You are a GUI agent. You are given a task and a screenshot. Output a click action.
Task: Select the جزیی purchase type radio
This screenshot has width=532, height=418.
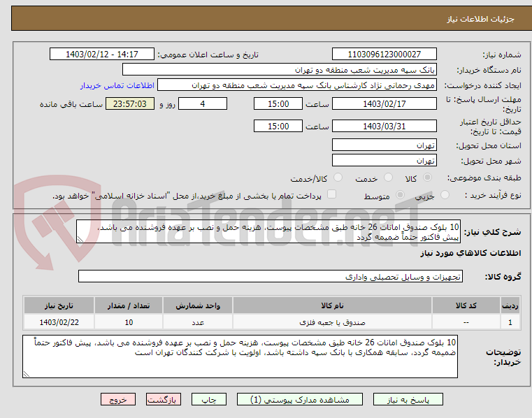(445, 195)
